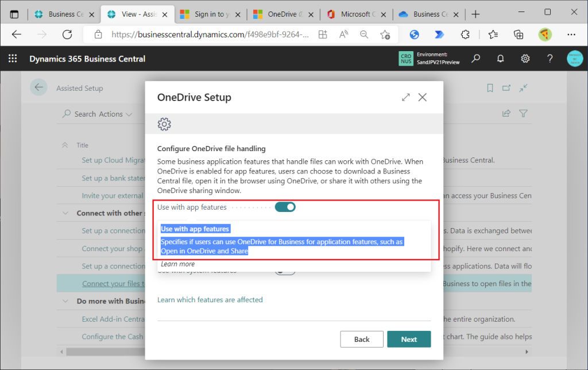Collapse the Assisted Setup page view
588x370 pixels.
pos(523,88)
